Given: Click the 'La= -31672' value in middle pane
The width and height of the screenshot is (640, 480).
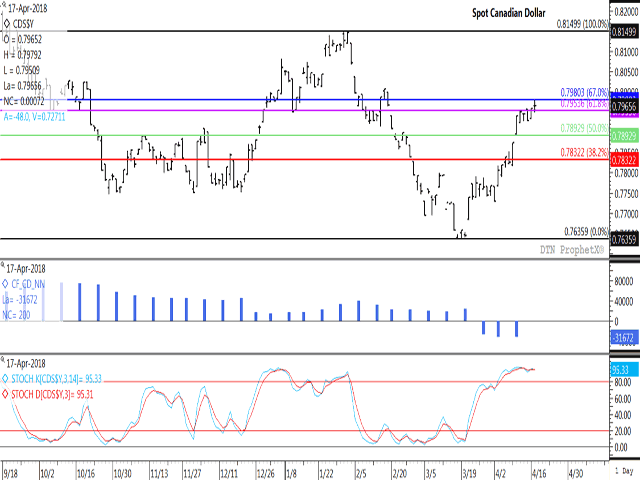Looking at the screenshot, I should click(20, 300).
